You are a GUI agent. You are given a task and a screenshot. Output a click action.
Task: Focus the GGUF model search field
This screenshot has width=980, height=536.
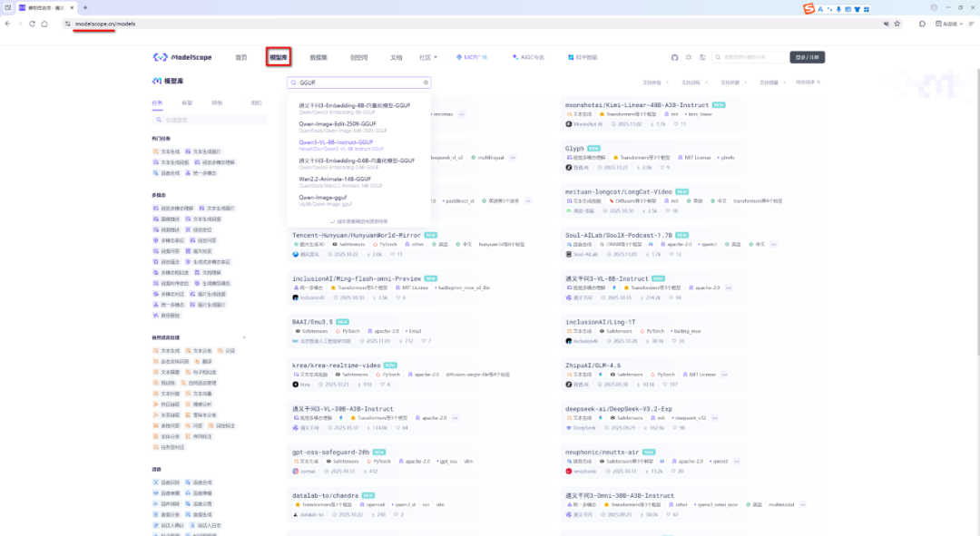(358, 83)
